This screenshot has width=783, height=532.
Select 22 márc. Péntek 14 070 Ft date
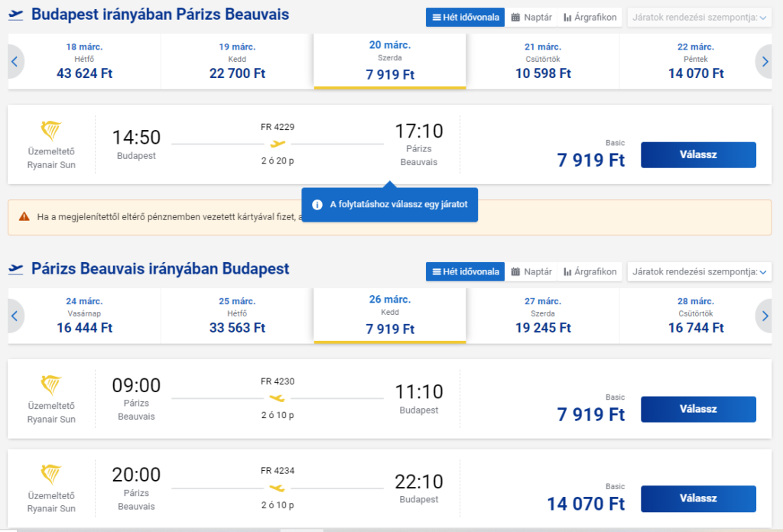[x=696, y=61]
